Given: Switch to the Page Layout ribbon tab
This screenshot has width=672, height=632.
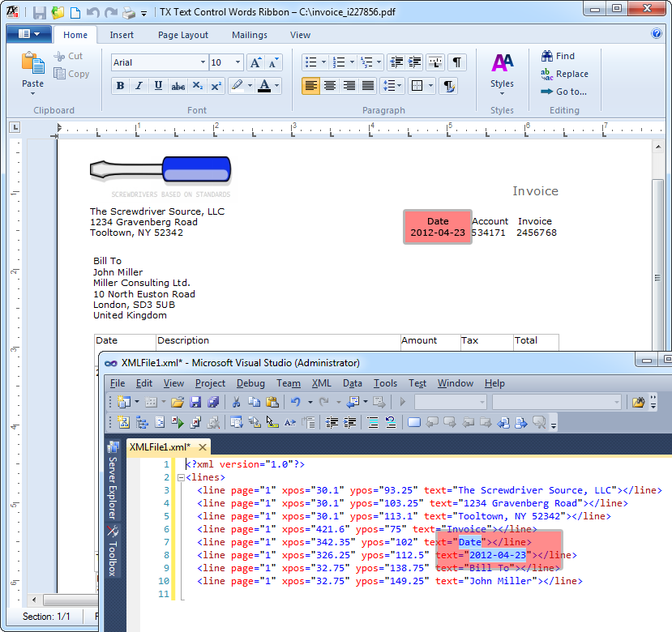Looking at the screenshot, I should 183,35.
